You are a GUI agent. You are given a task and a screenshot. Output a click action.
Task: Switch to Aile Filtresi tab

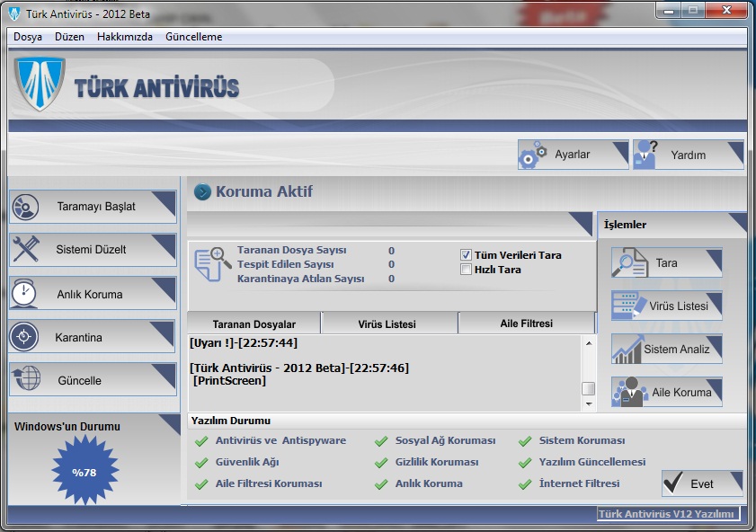point(526,324)
